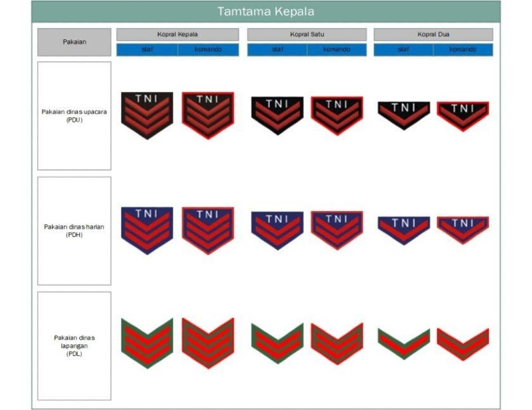
Task: Click the Kopral Kepala staf PDH insignia
Action: [147, 231]
